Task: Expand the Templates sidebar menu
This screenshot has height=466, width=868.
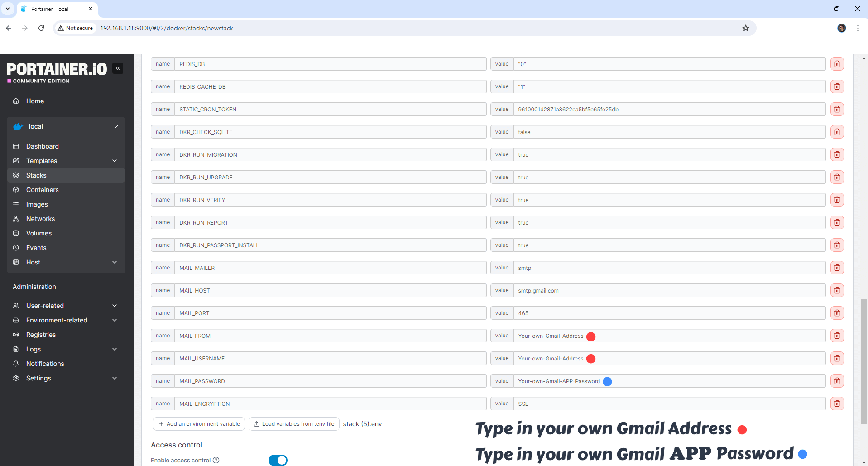Action: [x=115, y=161]
